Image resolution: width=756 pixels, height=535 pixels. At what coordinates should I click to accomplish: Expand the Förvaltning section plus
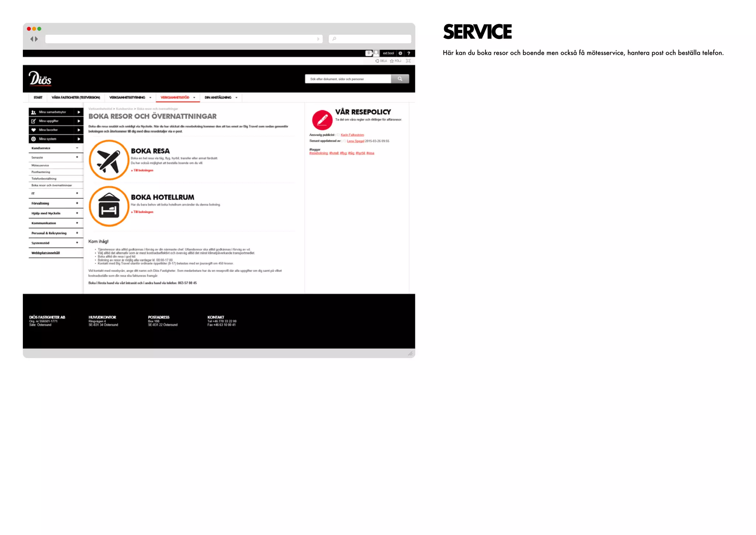tap(77, 203)
